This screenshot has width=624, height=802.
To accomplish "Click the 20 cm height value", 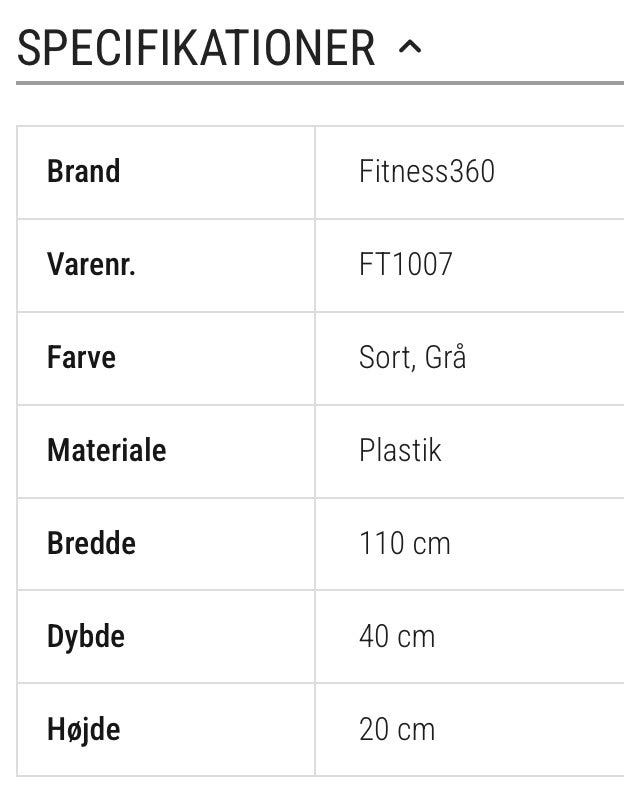I will [x=397, y=730].
